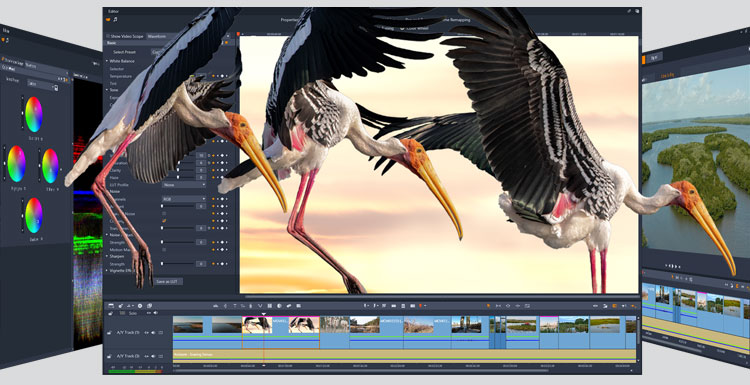Click the Sharpen Strength slider
The height and width of the screenshot is (385, 750).
(178, 264)
